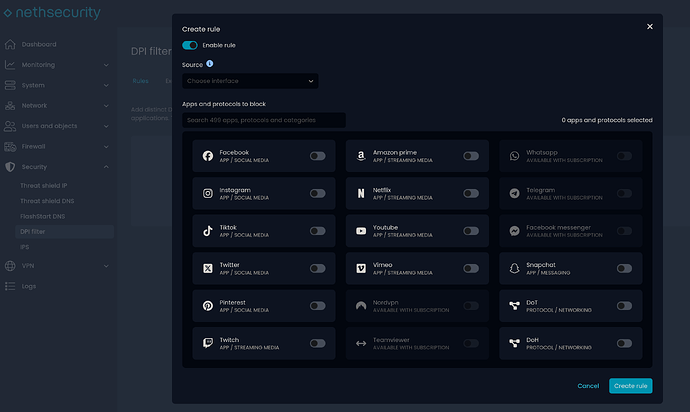690x412 pixels.
Task: Click the DoT protocol icon
Action: point(514,305)
